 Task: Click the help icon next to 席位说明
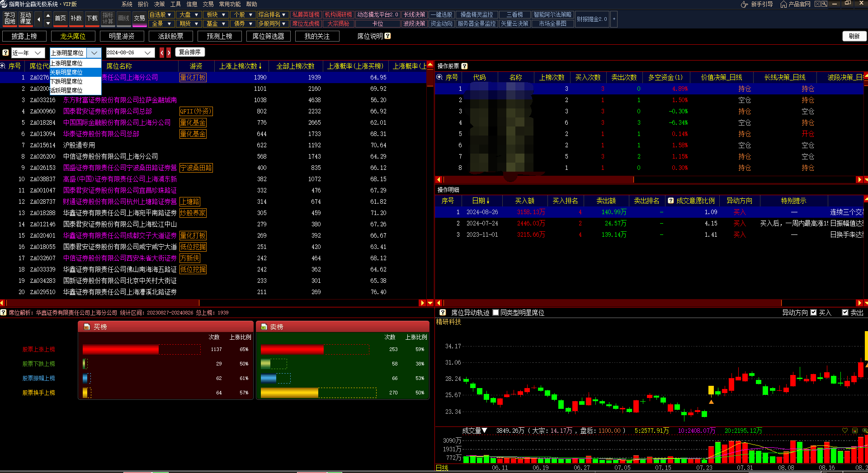pyautogui.click(x=387, y=36)
